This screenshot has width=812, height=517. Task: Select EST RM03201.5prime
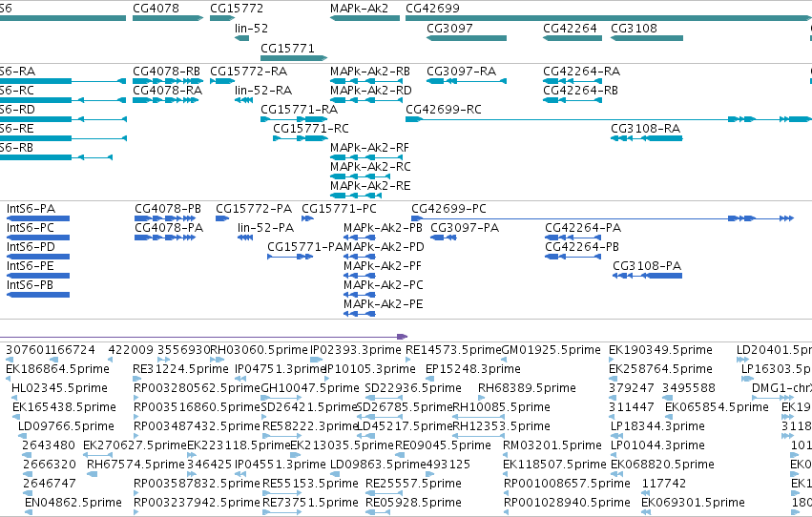tap(506, 455)
